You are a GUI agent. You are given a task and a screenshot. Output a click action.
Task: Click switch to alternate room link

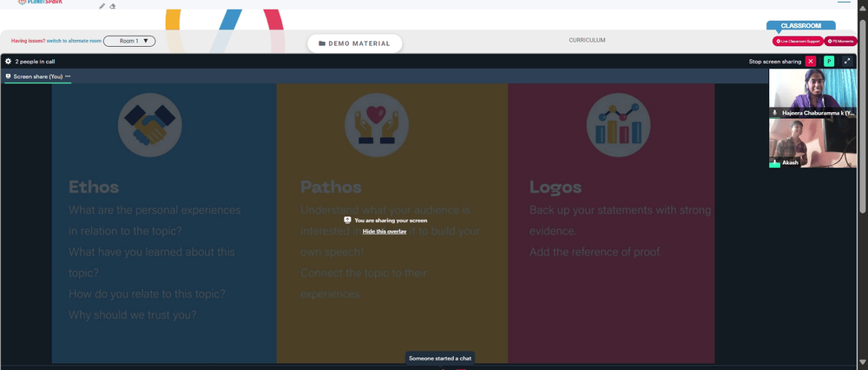click(x=74, y=41)
